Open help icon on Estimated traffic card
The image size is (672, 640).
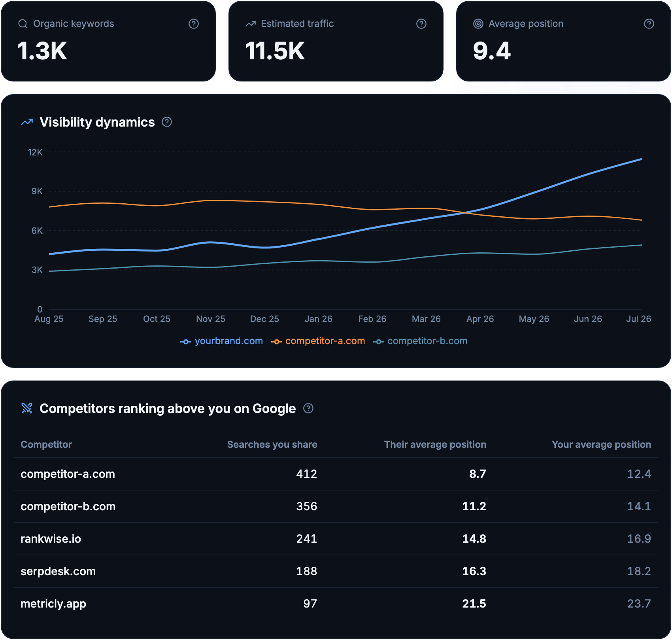click(x=421, y=24)
